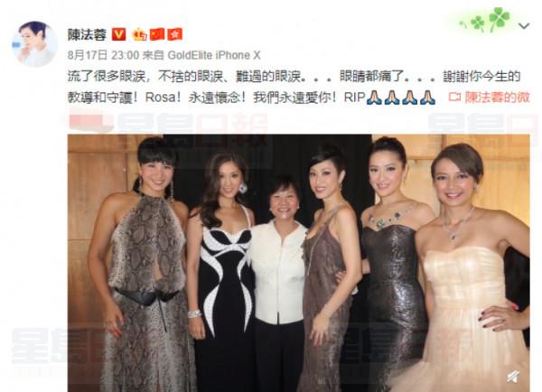Click the China flag icon

[157, 34]
